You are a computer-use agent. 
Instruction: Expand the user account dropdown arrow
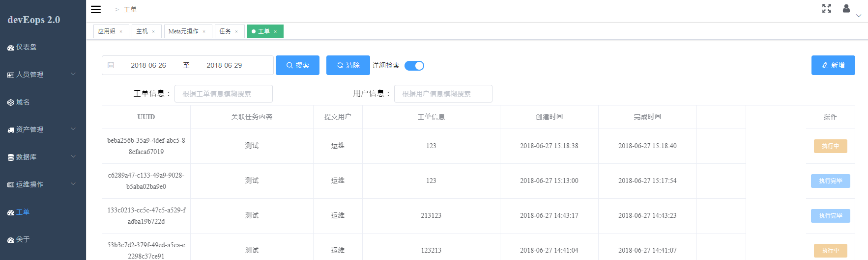tap(859, 16)
